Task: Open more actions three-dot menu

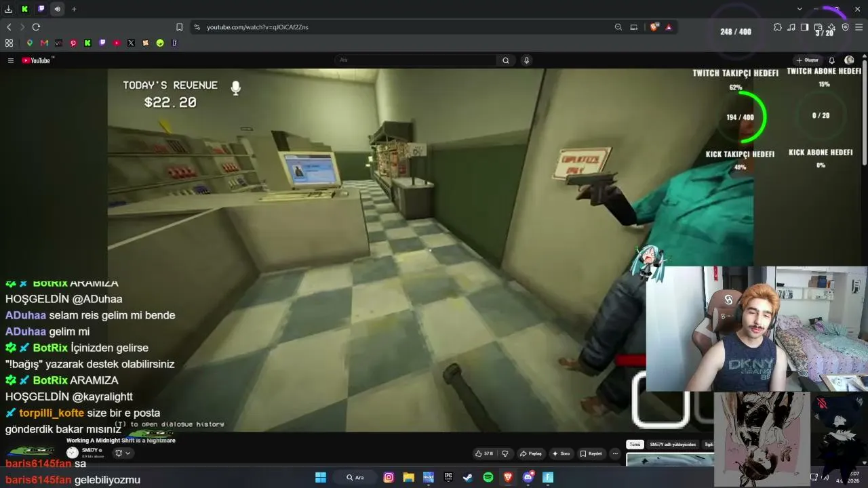Action: [615, 453]
